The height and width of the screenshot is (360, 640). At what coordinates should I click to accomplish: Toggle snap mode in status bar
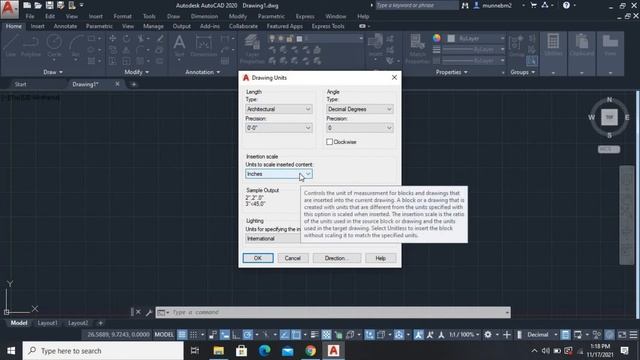[x=194, y=335]
